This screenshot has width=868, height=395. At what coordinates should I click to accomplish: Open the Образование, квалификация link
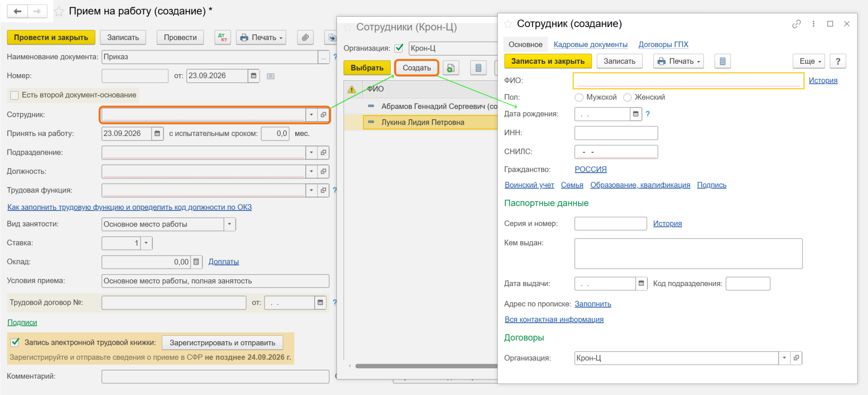pos(640,185)
